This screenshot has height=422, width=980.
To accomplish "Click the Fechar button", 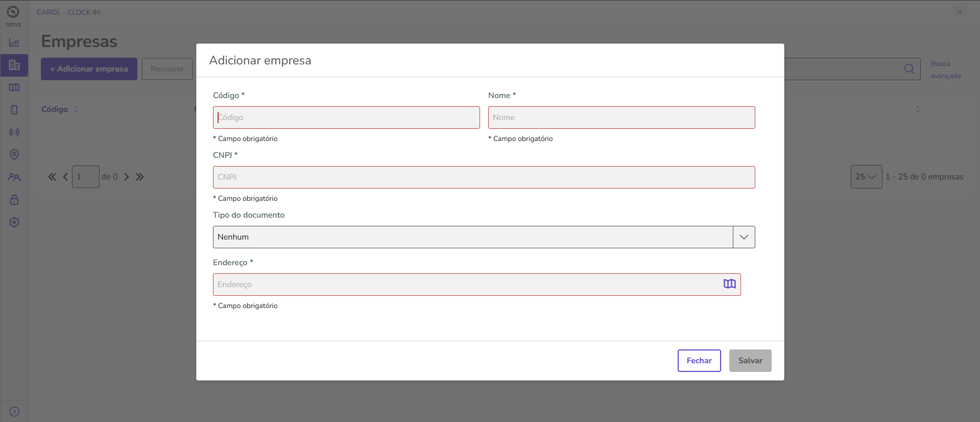I will point(699,361).
